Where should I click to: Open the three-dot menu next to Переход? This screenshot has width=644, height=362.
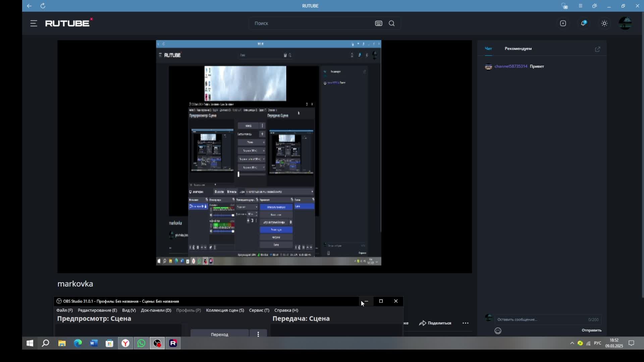coord(258,335)
